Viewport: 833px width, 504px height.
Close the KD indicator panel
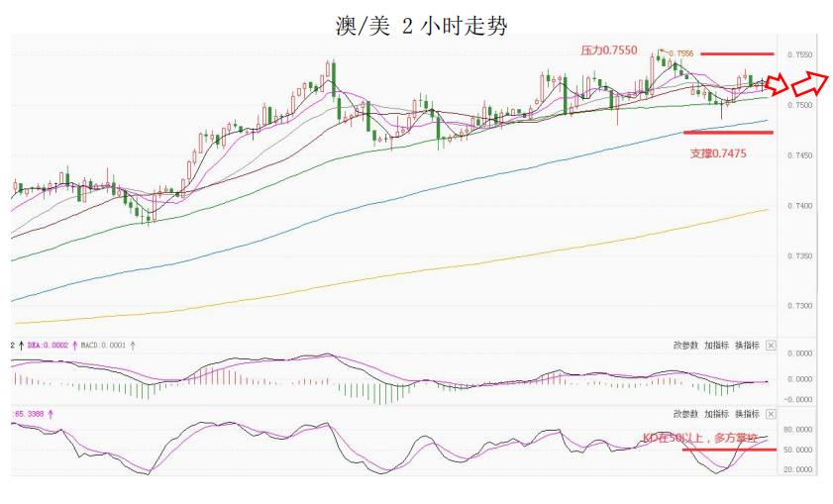(771, 414)
